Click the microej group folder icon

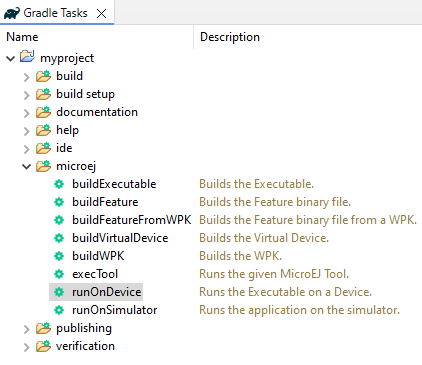coord(44,166)
